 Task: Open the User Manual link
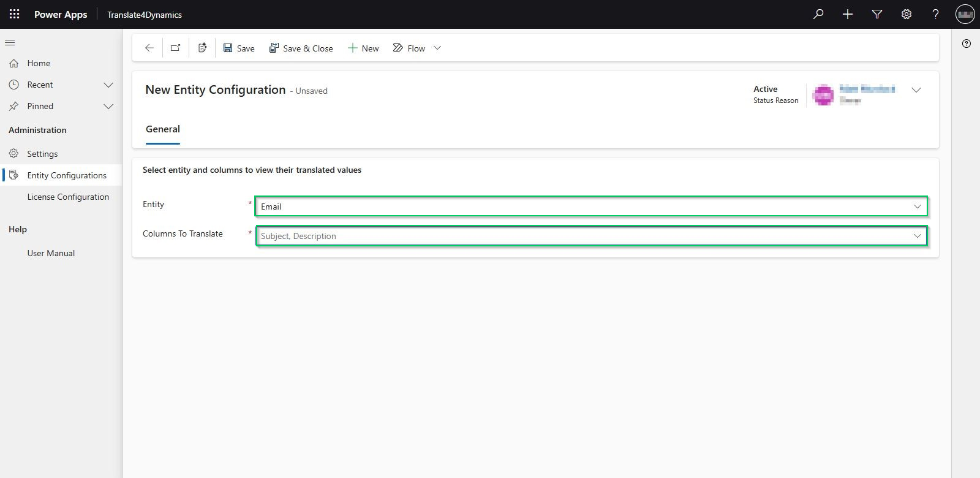pyautogui.click(x=51, y=253)
